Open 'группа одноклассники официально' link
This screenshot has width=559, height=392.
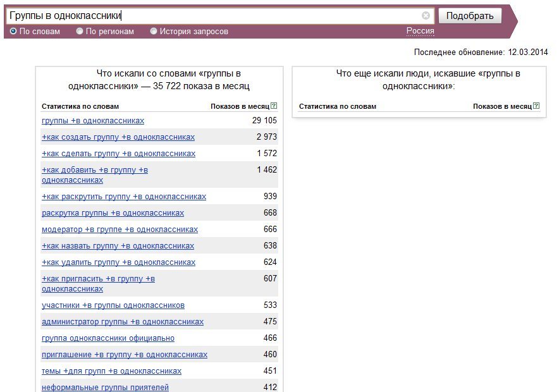pyautogui.click(x=108, y=338)
